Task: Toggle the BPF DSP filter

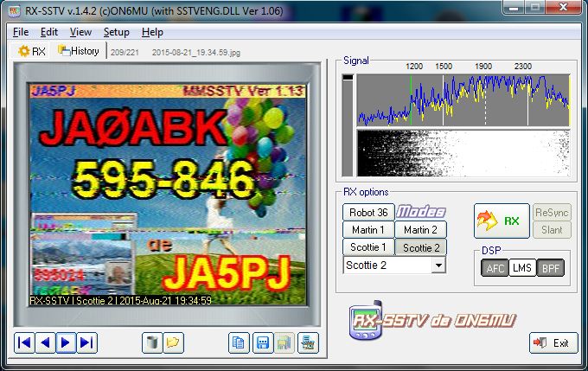Action: click(551, 268)
